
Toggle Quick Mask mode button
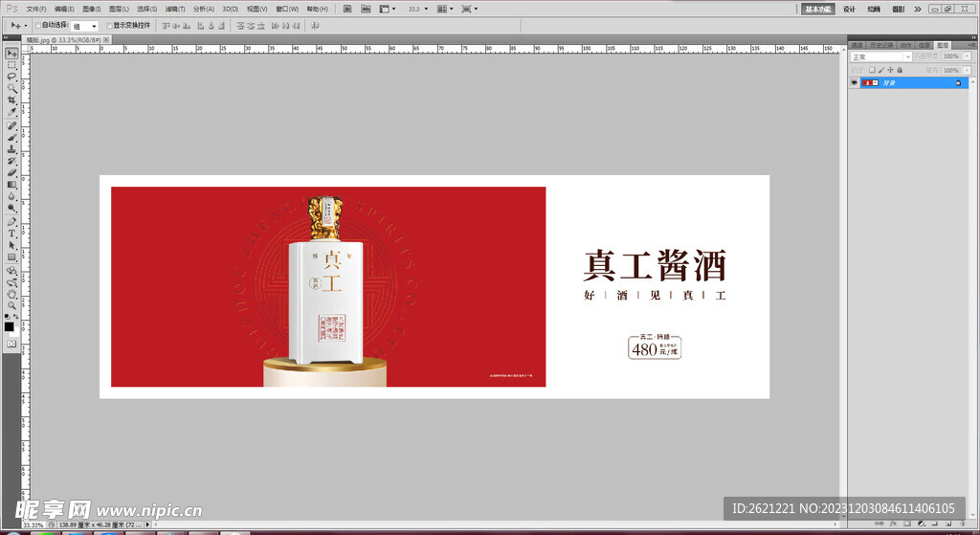pos(11,344)
